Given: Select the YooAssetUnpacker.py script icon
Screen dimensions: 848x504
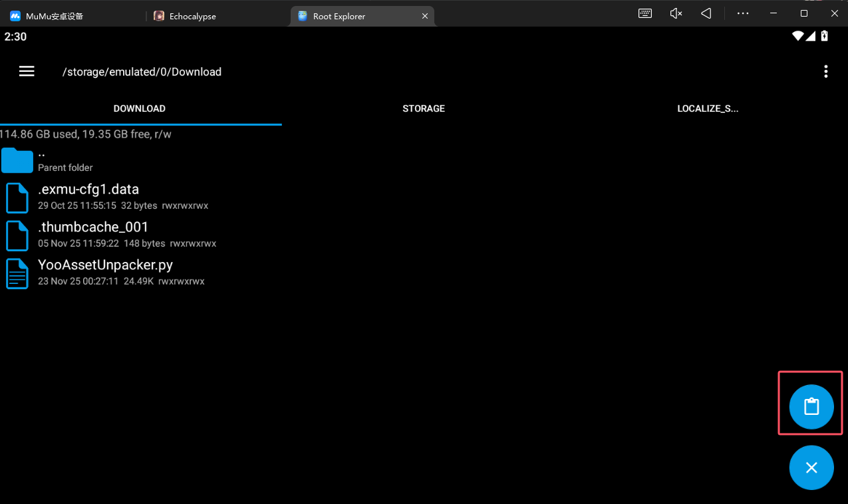Looking at the screenshot, I should point(17,273).
